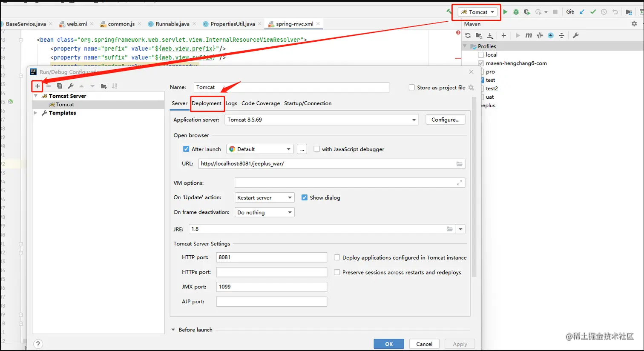The image size is (644, 351).
Task: Click the Apply button
Action: (x=460, y=344)
